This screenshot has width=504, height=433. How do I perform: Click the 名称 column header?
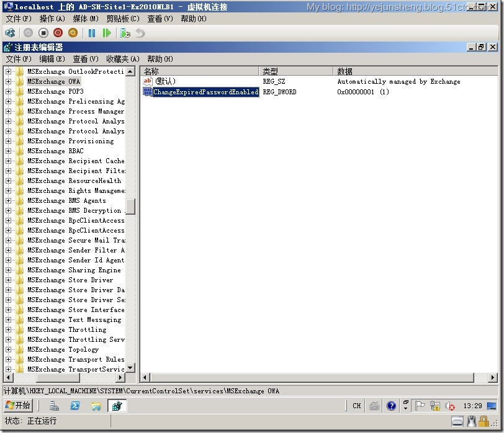pos(199,71)
